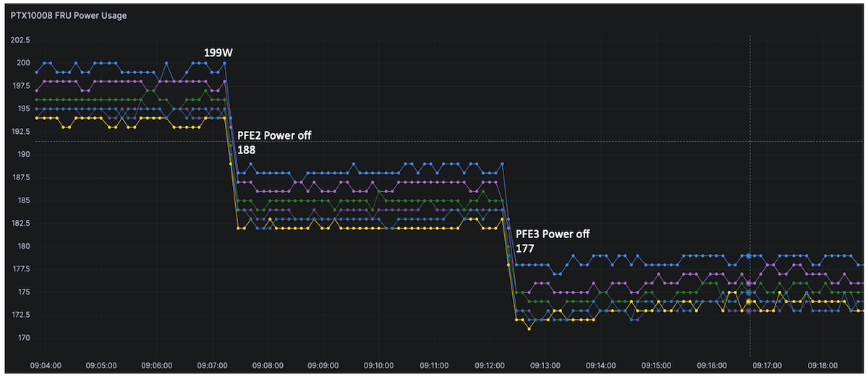Click the 09:14:00 time axis label
The image size is (868, 377).
tap(601, 366)
